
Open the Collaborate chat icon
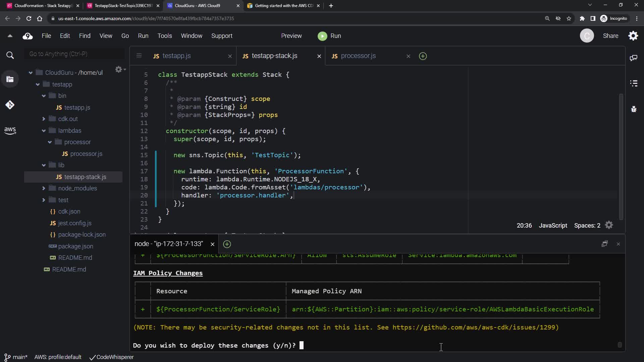pos(634,58)
